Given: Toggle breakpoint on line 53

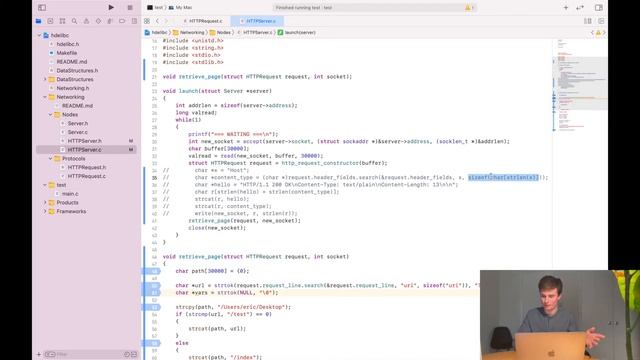Looking at the screenshot, I should [151, 307].
